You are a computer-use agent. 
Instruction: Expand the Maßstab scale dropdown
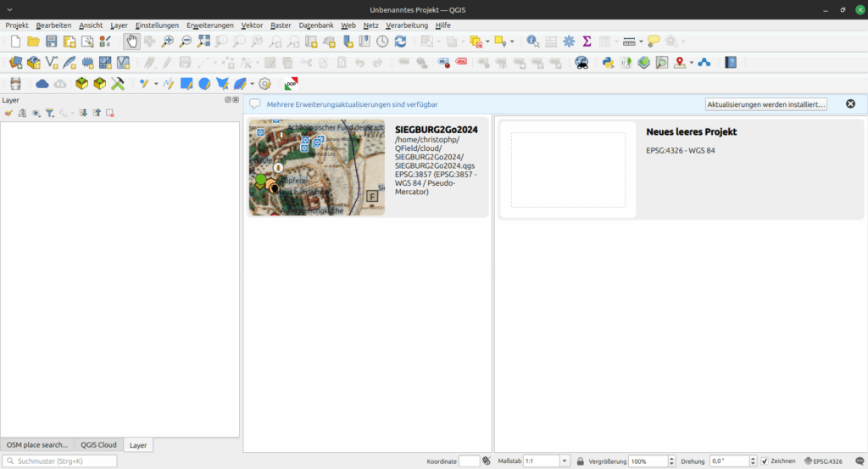(x=565, y=461)
